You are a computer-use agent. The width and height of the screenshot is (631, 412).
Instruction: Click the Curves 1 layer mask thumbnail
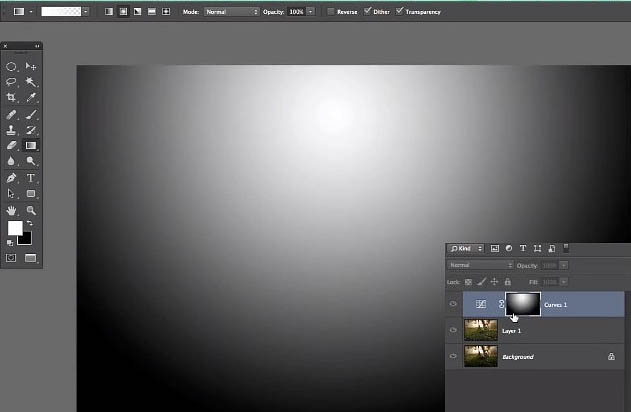point(523,304)
